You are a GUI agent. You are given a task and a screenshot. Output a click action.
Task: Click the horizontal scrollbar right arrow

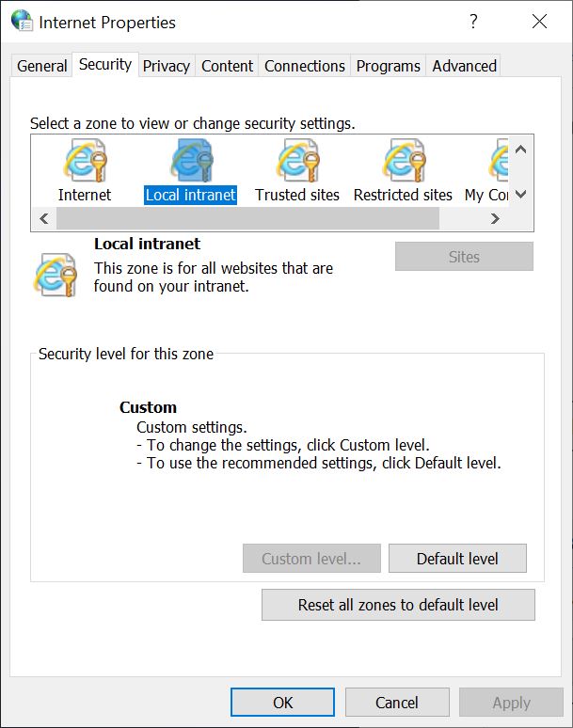click(495, 218)
